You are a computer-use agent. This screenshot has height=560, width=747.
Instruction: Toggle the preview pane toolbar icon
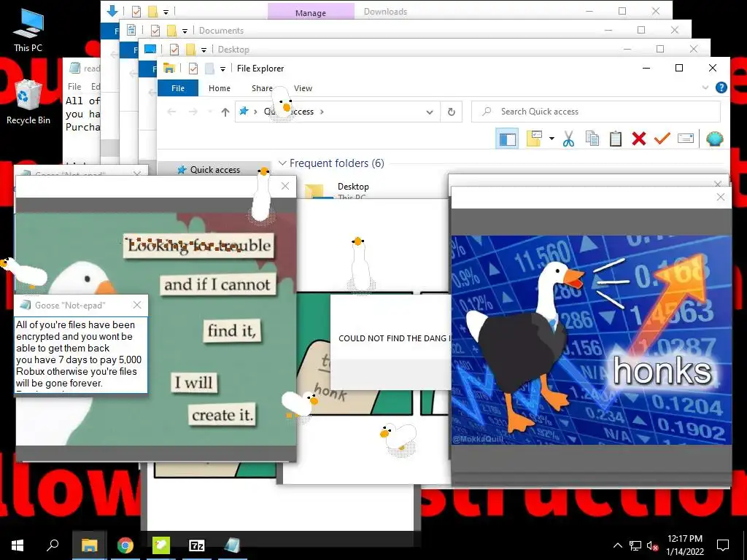[x=508, y=139]
